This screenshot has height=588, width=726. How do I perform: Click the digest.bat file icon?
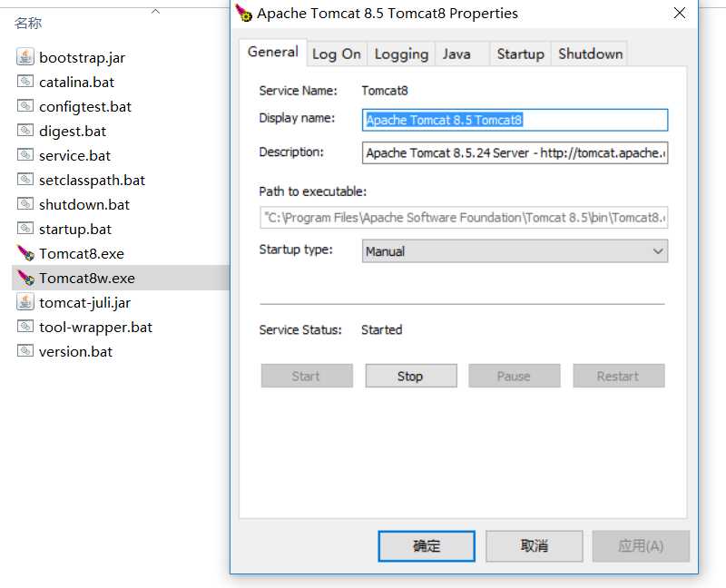coord(25,131)
